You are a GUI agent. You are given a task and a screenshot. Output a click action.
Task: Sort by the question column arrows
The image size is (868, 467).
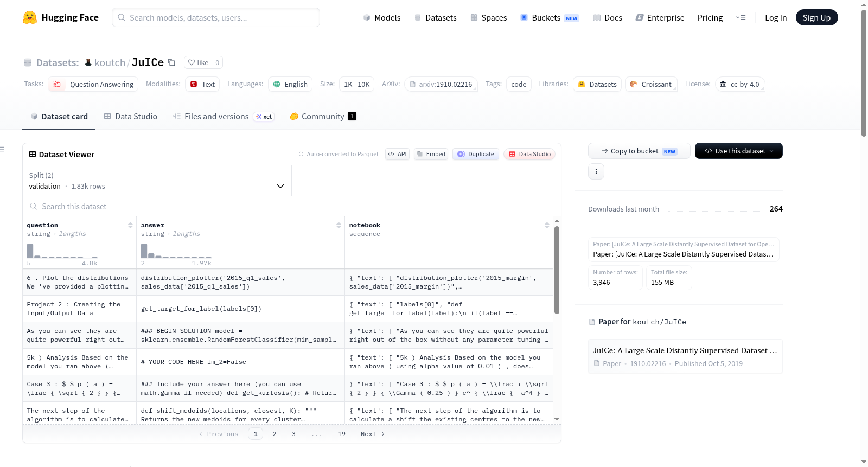point(130,225)
